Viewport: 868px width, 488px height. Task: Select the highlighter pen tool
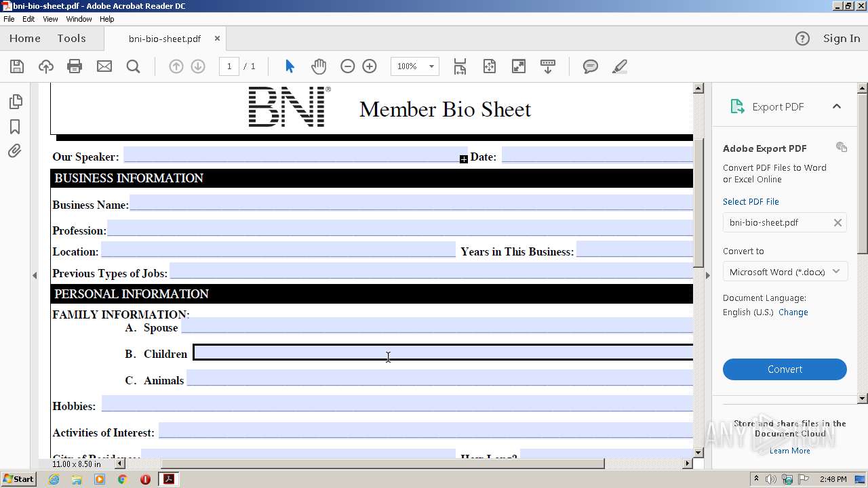tap(619, 66)
